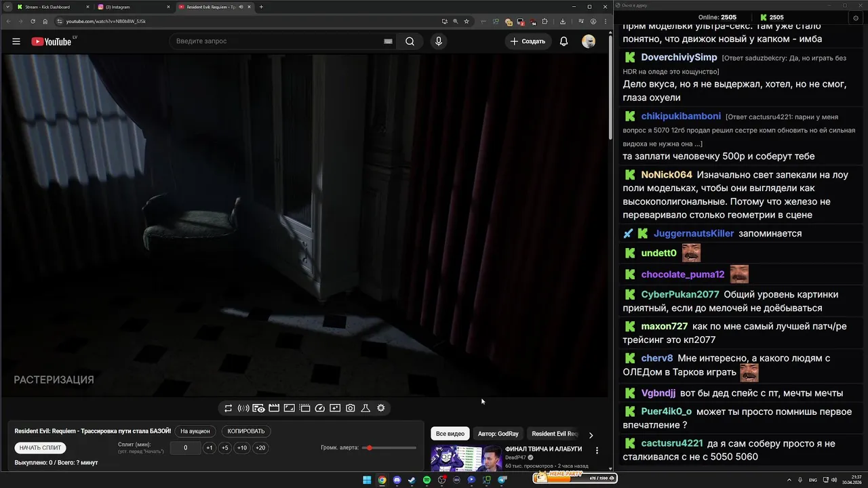
Task: Open the playback speed gauge icon
Action: click(x=320, y=408)
